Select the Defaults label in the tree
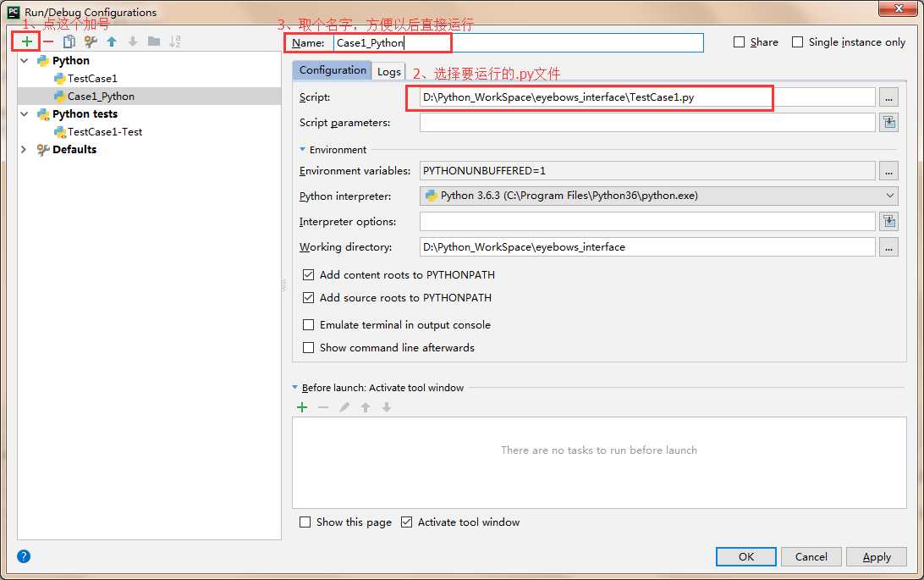The height and width of the screenshot is (580, 924). pos(74,150)
